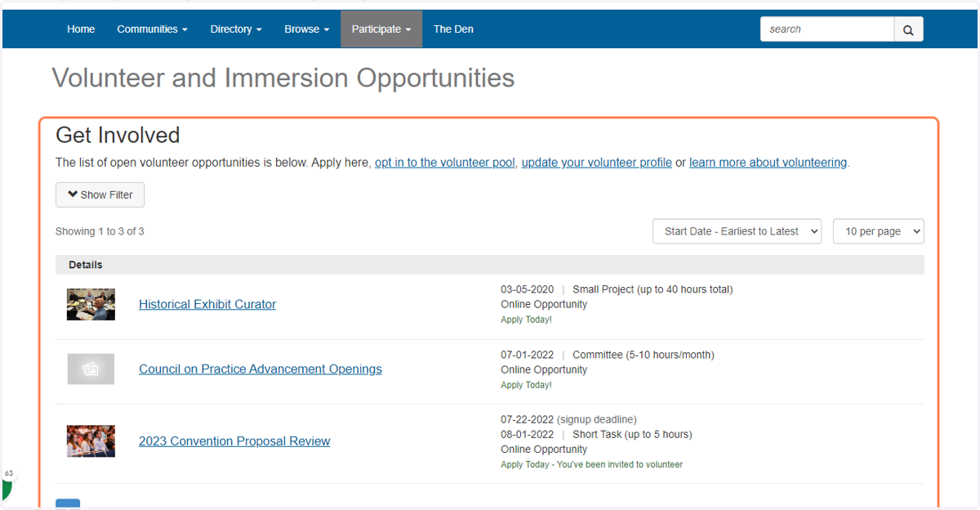Click the Get Involved heading
The image size is (980, 510).
pyautogui.click(x=118, y=135)
